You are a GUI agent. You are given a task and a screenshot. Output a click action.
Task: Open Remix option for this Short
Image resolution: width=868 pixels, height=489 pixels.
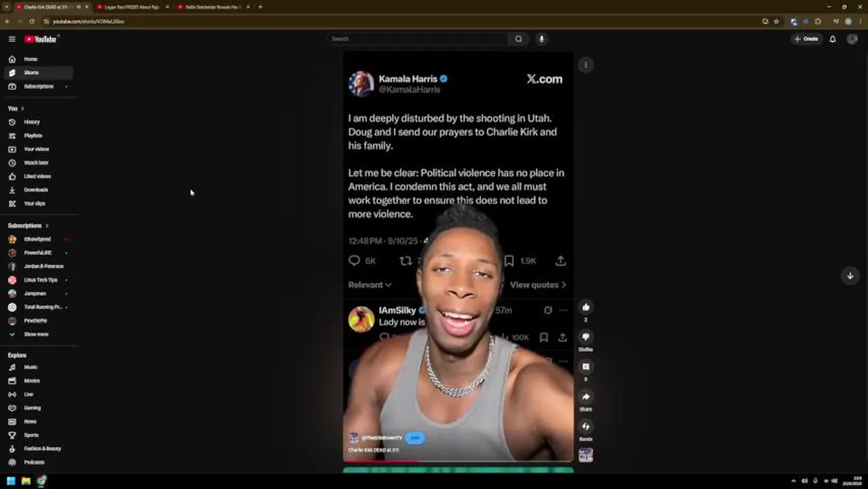[x=585, y=427]
